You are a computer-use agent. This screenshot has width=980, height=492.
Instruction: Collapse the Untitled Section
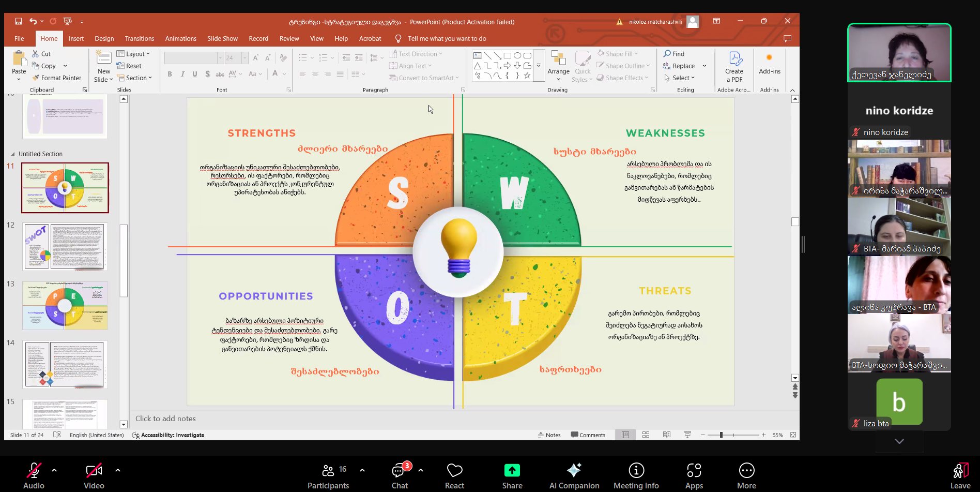click(x=12, y=154)
